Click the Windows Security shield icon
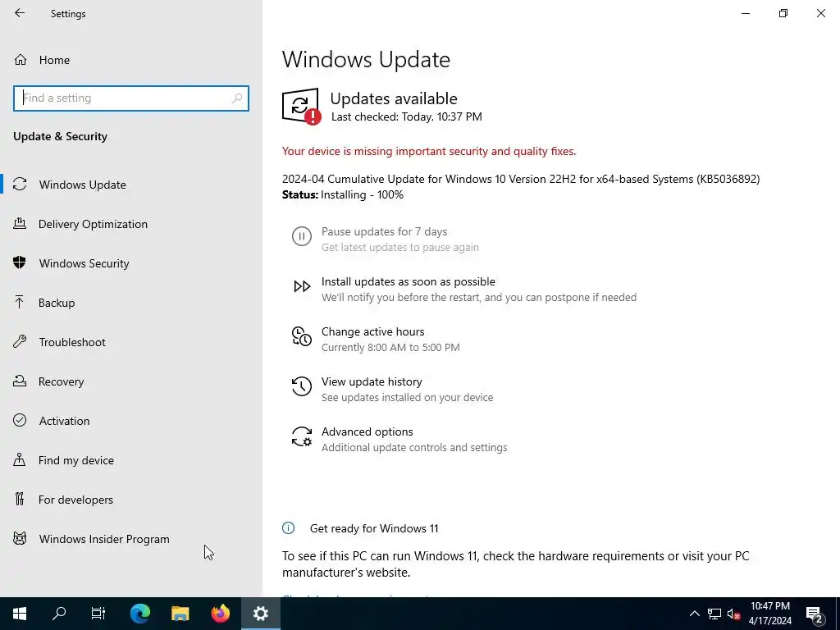840x630 pixels. click(x=20, y=262)
